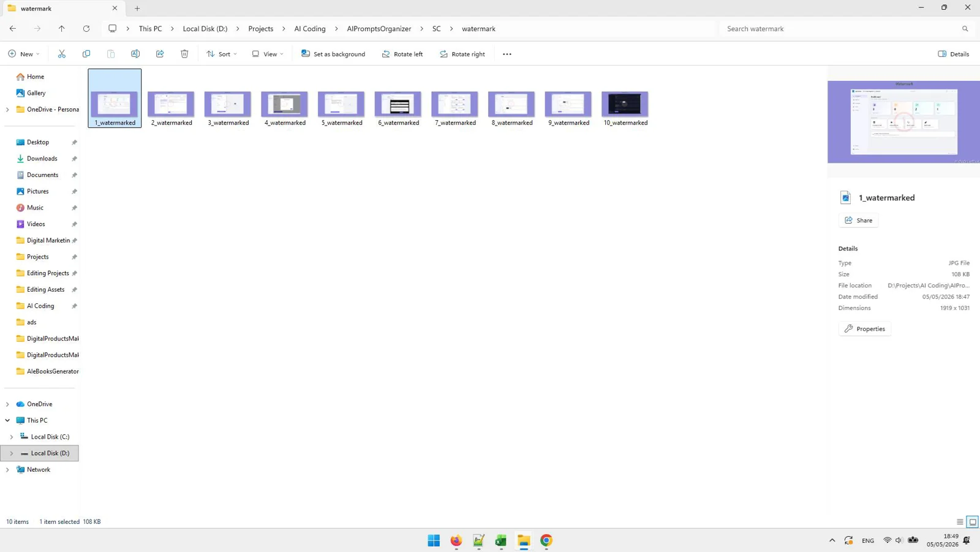Click Projects in breadcrumb path

point(261,29)
